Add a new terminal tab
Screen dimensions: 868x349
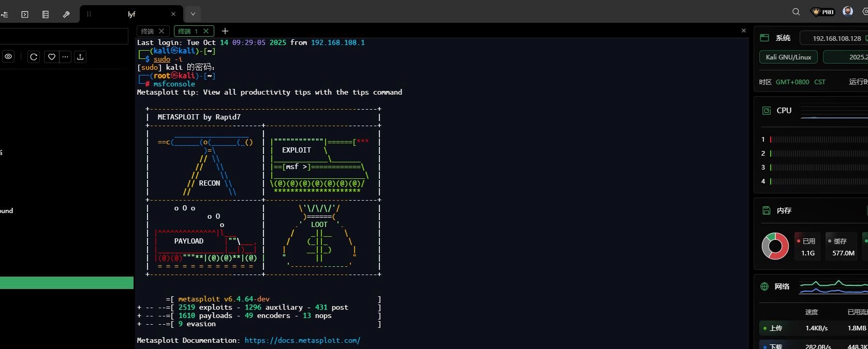(225, 31)
